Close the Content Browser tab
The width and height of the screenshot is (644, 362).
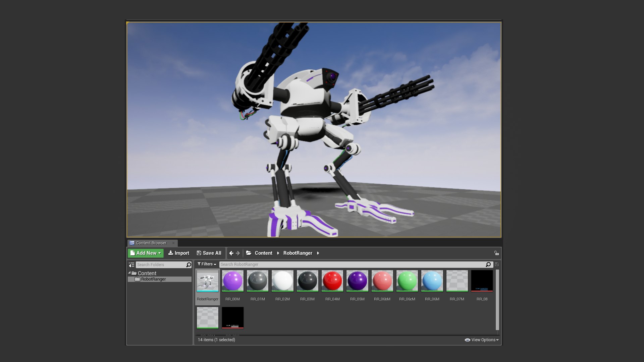[x=173, y=243]
